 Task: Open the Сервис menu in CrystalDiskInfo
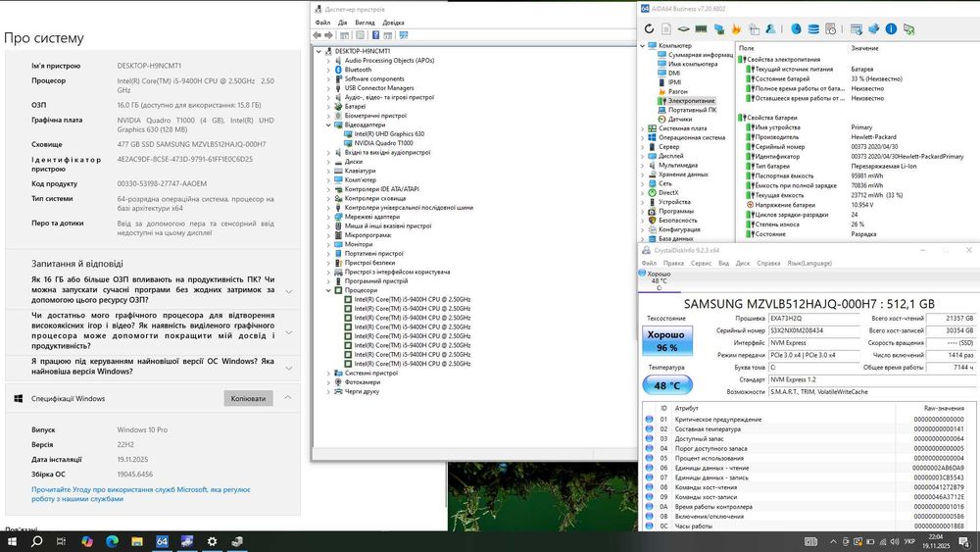(702, 263)
